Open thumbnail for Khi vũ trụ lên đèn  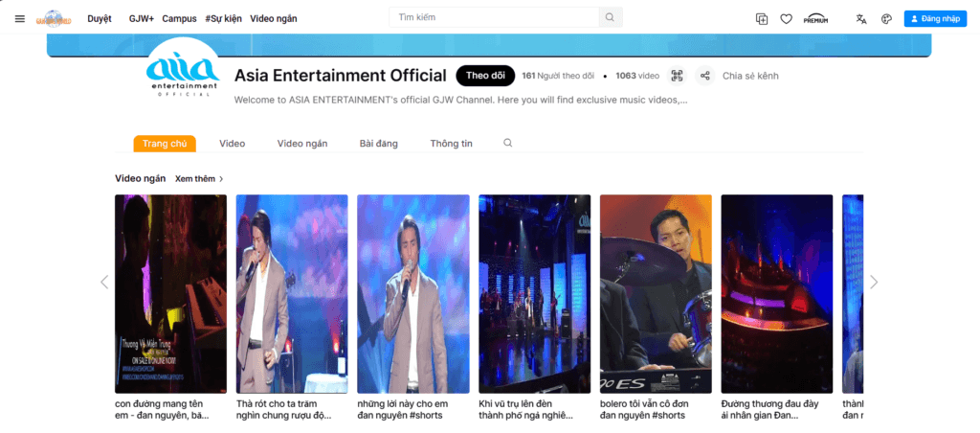tap(534, 293)
